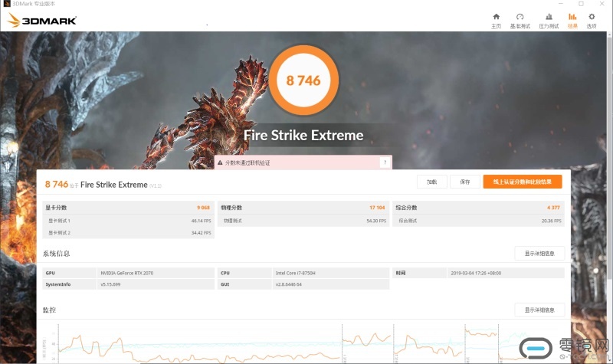Show details for Monitoring section

[x=539, y=310]
